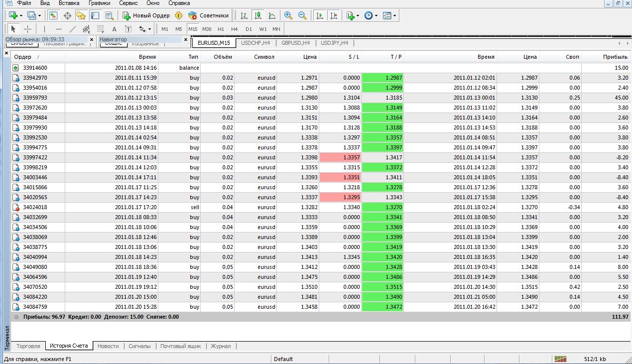Open dropdown arrow next to Templates icon
Screen dimensions: 632x364
[394, 15]
